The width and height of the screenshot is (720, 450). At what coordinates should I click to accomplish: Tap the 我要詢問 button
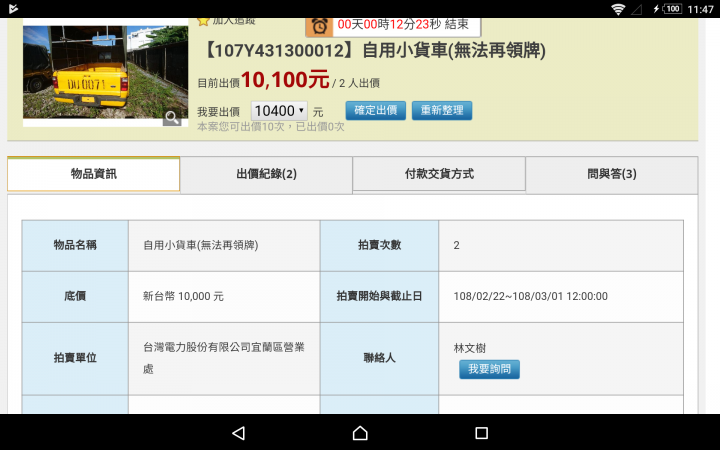(489, 369)
